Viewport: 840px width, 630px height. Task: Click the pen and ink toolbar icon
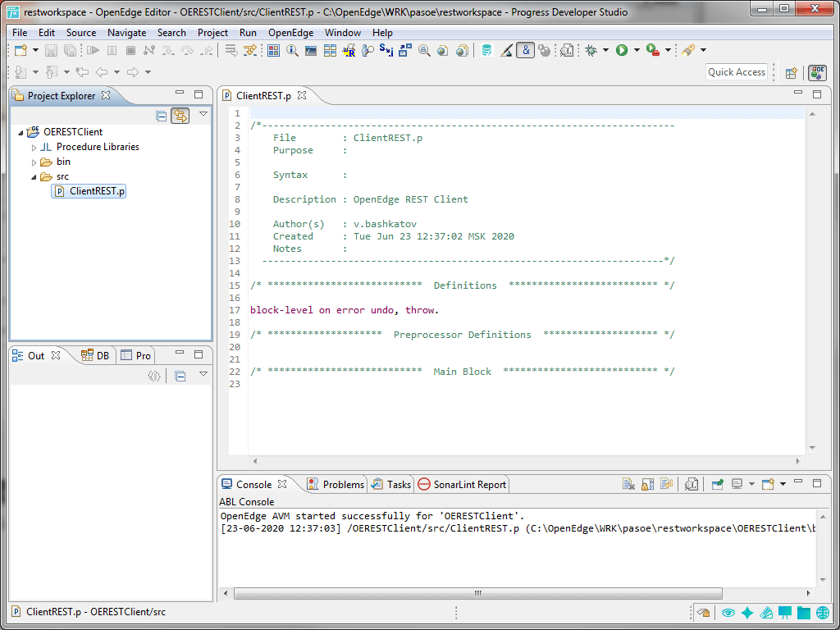[x=506, y=50]
